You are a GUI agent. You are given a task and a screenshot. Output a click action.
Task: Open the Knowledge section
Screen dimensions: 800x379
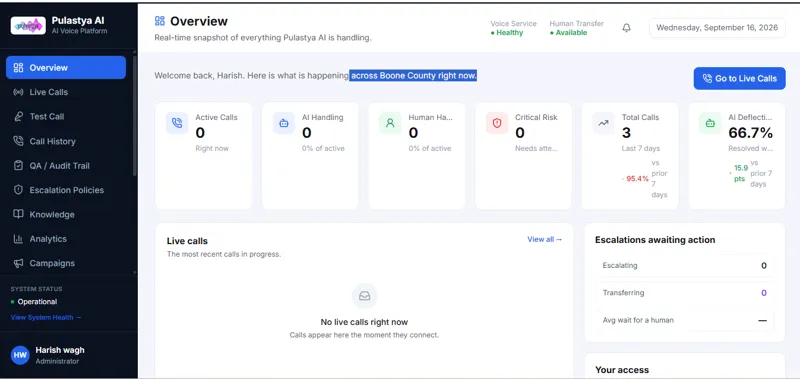point(66,214)
